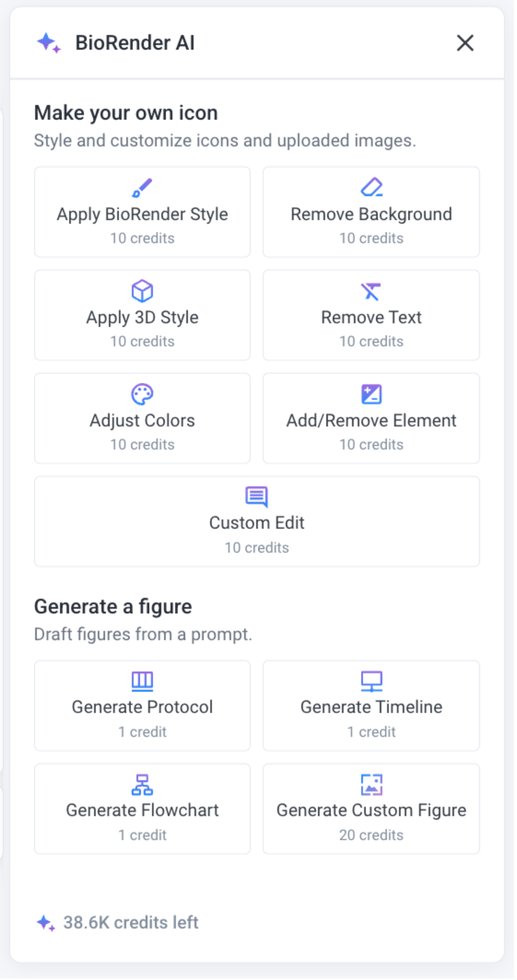Click the Add/Remove Element image icon

[371, 394]
